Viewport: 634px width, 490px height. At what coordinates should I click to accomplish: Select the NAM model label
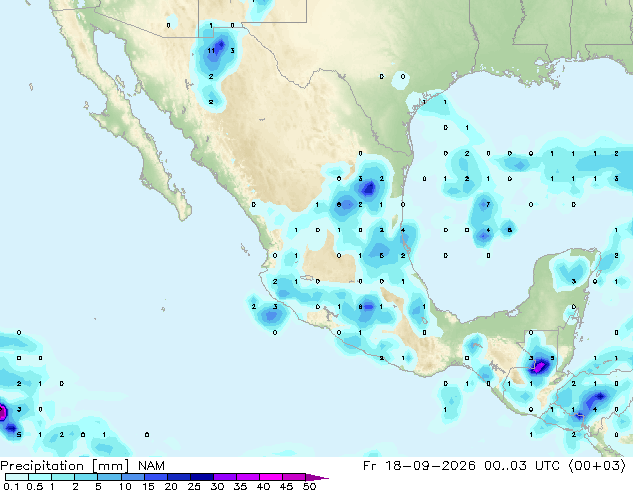[151, 466]
